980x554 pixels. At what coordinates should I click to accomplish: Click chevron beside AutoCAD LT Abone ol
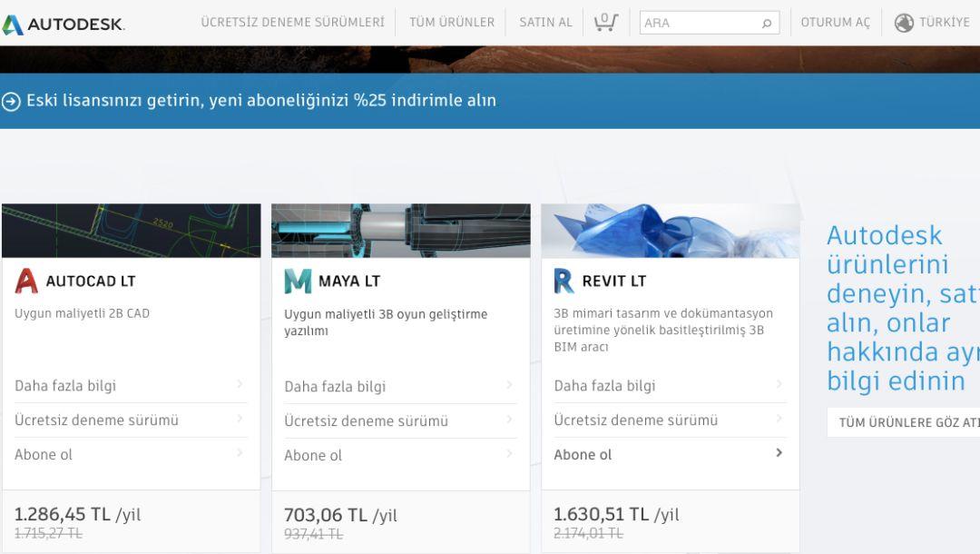(x=240, y=452)
